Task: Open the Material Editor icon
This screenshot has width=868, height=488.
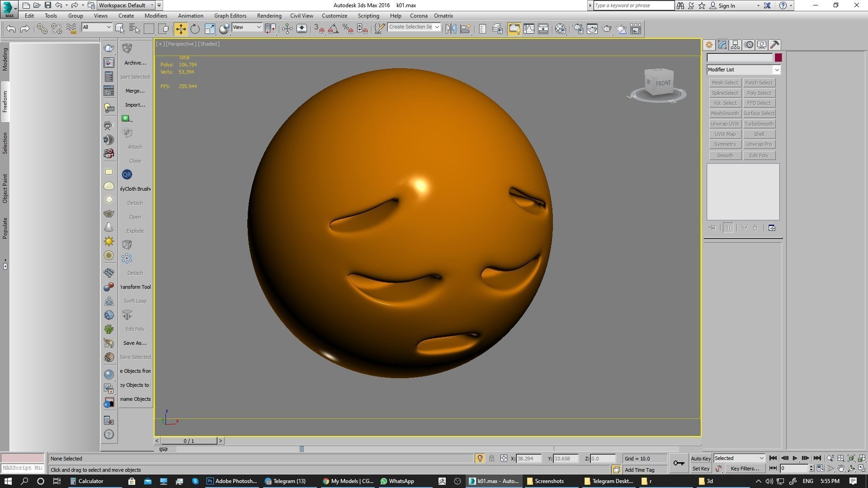Action: point(561,29)
